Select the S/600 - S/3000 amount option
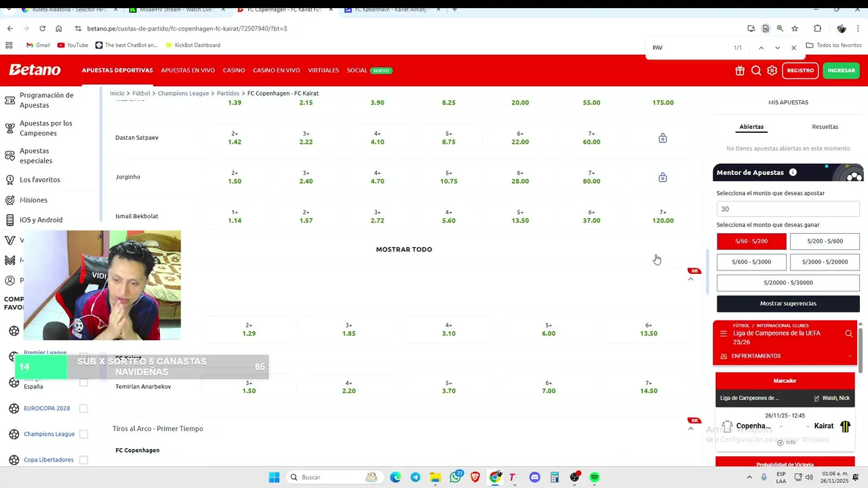 click(x=751, y=262)
